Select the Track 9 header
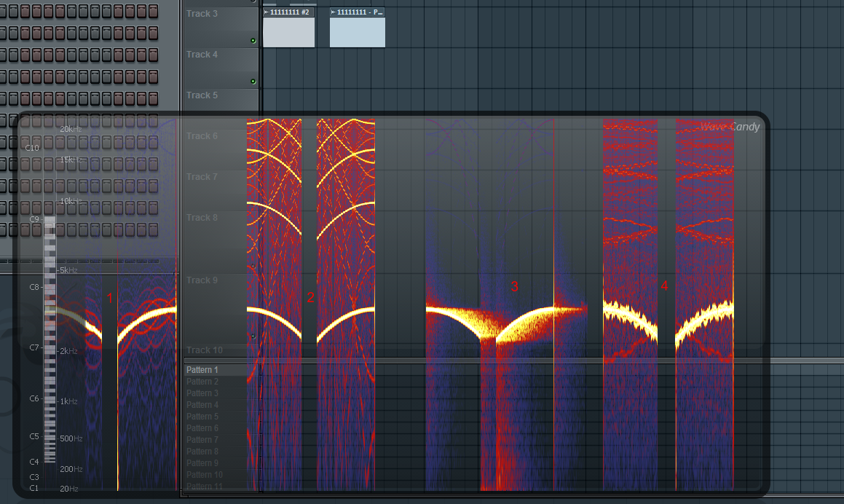This screenshot has width=844, height=504. [221, 309]
